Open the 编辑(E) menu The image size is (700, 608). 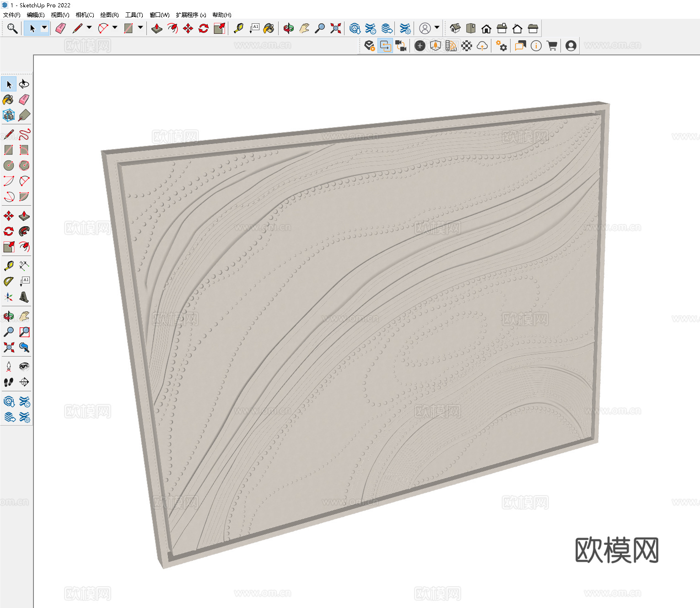[36, 15]
